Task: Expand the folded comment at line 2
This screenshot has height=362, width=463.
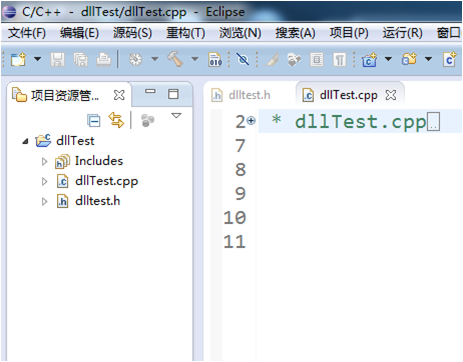Action: 252,120
